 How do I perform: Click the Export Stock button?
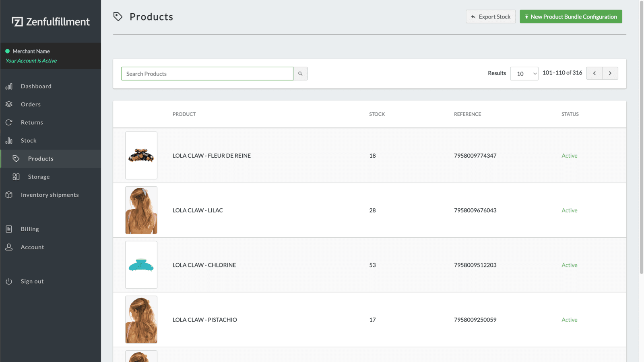491,16
